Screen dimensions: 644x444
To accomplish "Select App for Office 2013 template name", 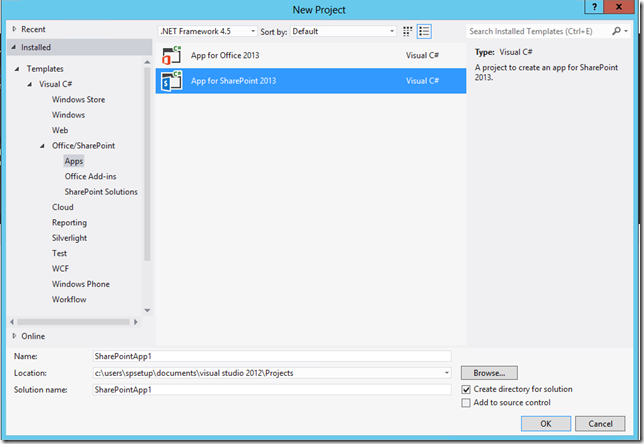I will click(225, 55).
